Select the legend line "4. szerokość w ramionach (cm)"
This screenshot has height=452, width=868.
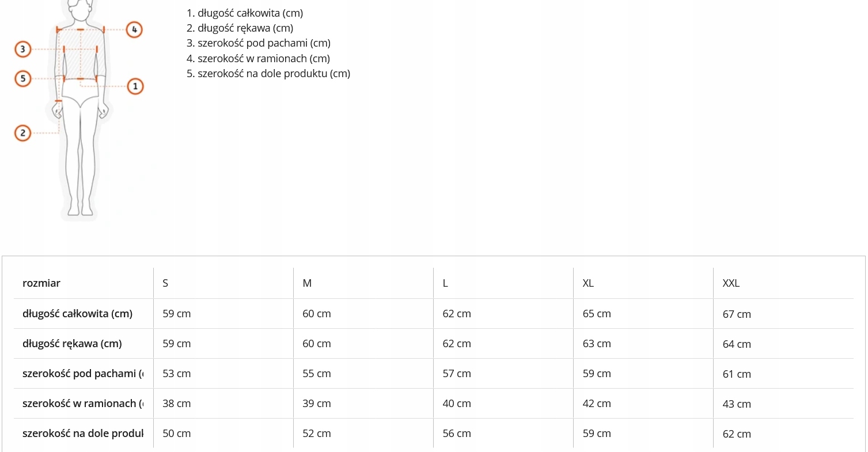coord(258,58)
